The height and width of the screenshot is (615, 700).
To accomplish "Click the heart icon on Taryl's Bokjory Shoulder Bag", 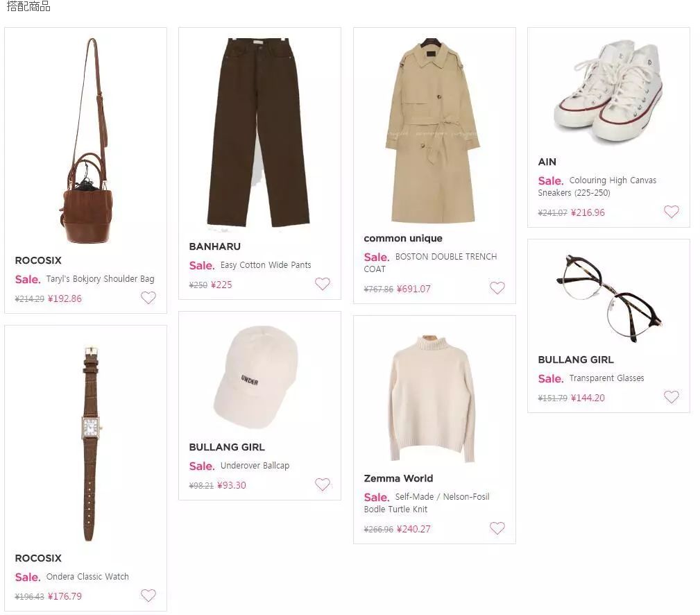I will tap(148, 298).
